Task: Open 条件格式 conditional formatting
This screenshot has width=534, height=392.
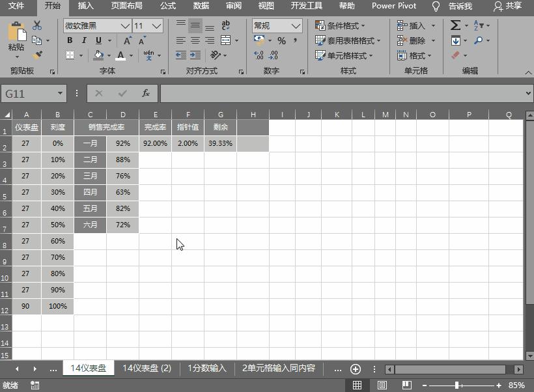Action: point(341,25)
